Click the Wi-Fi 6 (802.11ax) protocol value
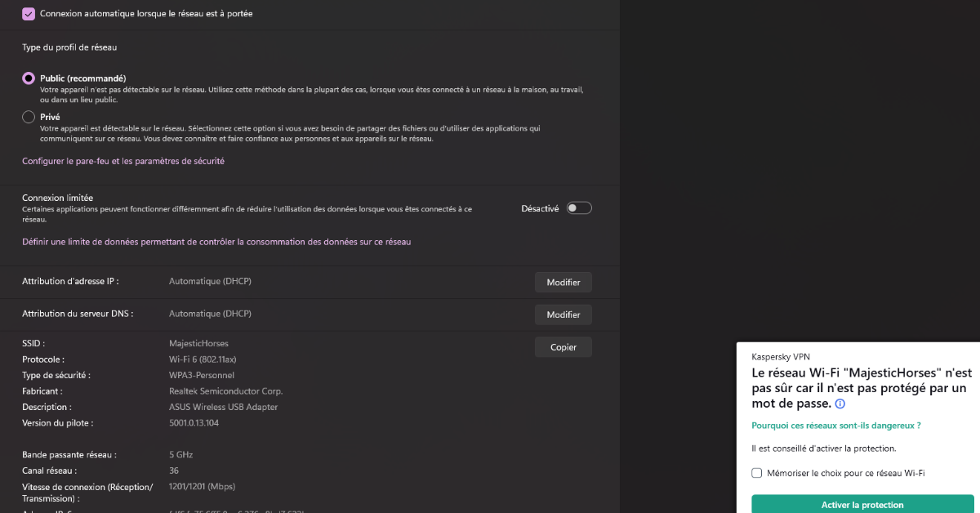The image size is (980, 513). click(203, 359)
